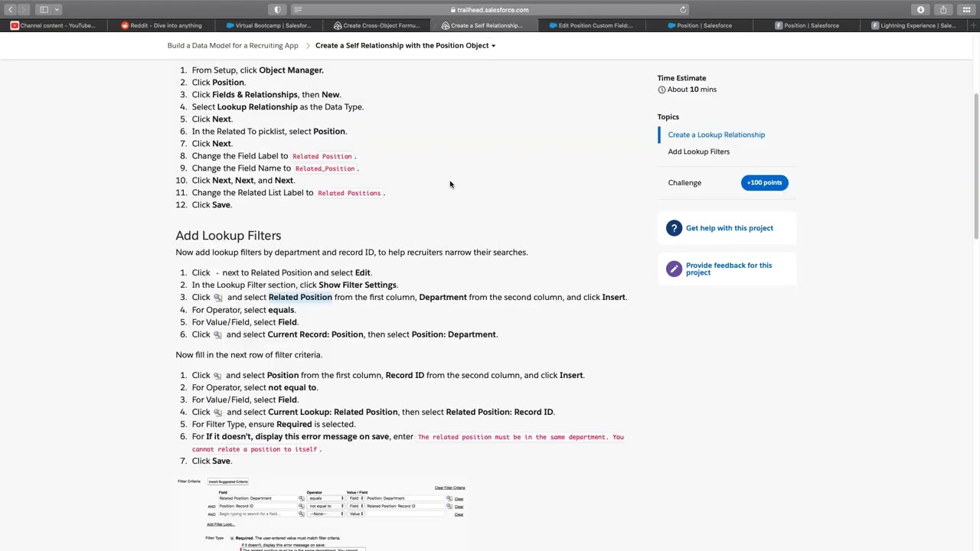Click the 'Add Lookup Filters' heading
The width and height of the screenshot is (980, 551).
pyautogui.click(x=228, y=236)
